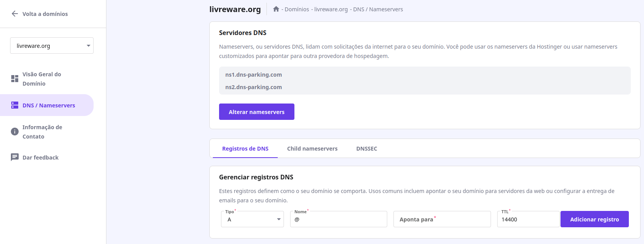Screen dimensions: 644x244
Task: Click the home icon in the breadcrumb
Action: click(276, 9)
